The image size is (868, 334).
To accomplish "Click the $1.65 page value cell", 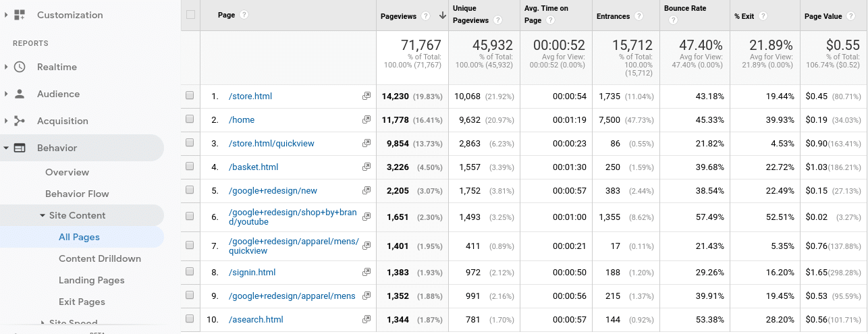I will pyautogui.click(x=817, y=273).
